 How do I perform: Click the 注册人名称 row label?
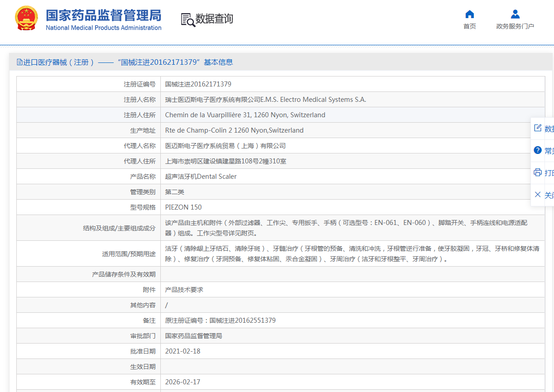pos(140,100)
